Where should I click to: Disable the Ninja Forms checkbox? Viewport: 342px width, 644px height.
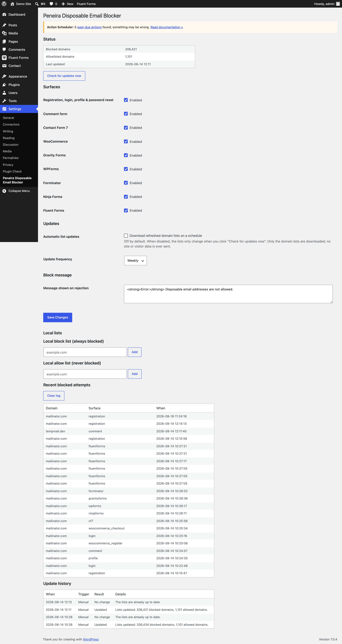coord(126,197)
